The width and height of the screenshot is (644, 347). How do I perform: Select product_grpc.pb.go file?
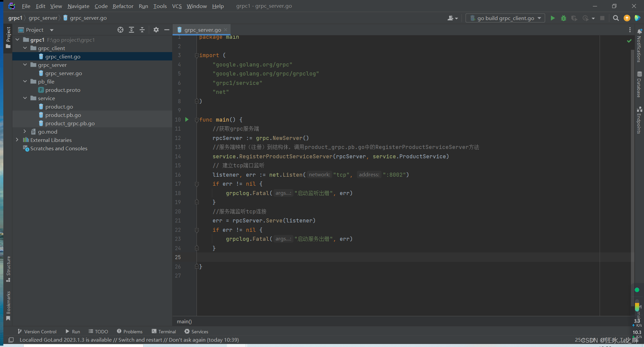click(70, 123)
